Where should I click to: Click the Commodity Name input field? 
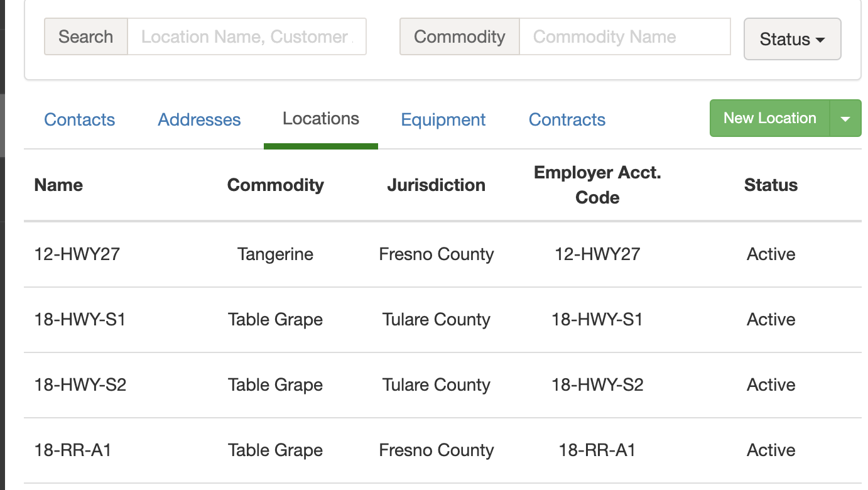(624, 36)
